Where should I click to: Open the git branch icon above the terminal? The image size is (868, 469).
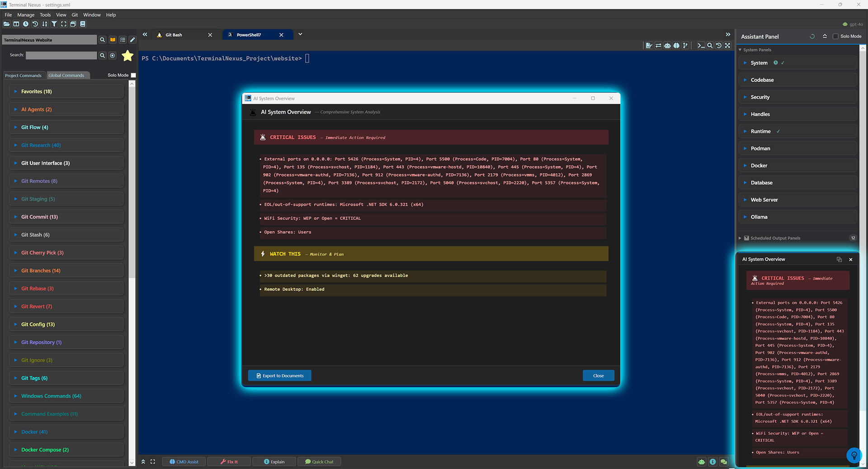pos(685,45)
